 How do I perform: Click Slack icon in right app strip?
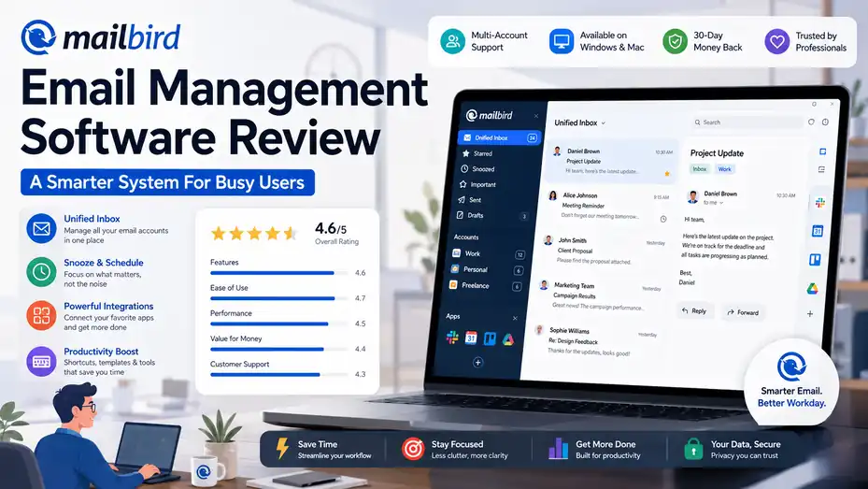point(819,203)
